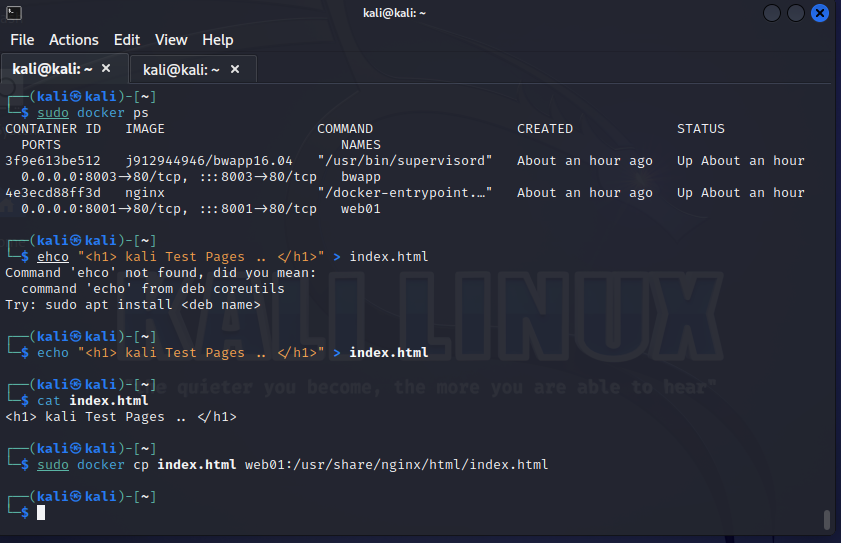Viewport: 841px width, 543px height.
Task: Click the COMMAND column header
Action: [345, 129]
